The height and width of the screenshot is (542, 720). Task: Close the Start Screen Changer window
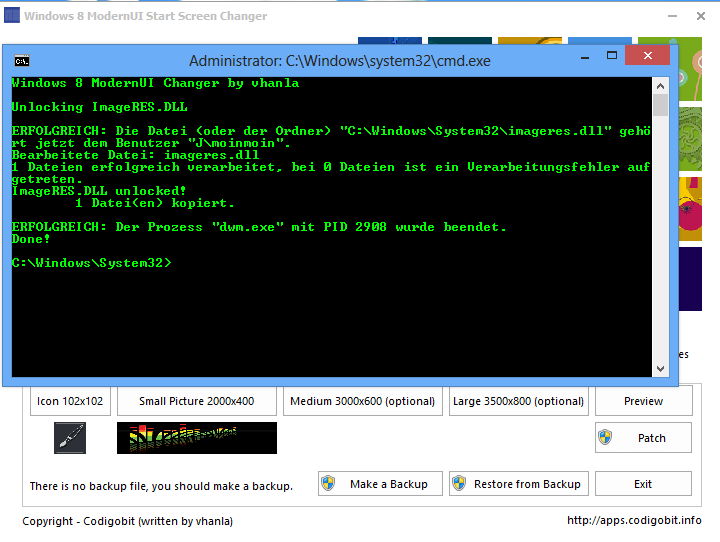(701, 16)
